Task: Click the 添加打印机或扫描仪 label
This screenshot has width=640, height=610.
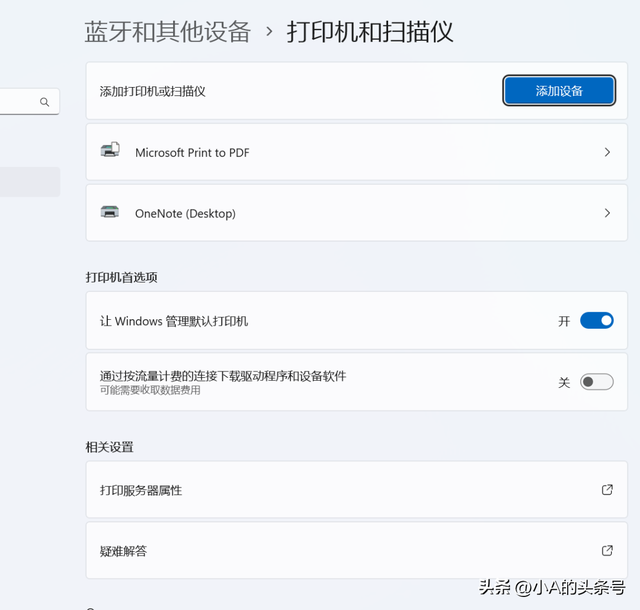Action: (x=152, y=91)
